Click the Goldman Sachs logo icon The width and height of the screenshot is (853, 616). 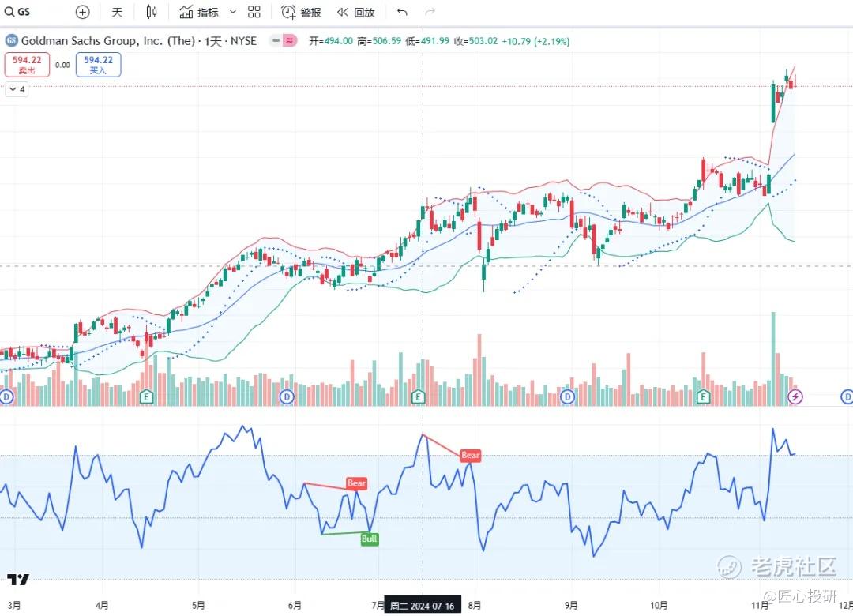click(11, 41)
